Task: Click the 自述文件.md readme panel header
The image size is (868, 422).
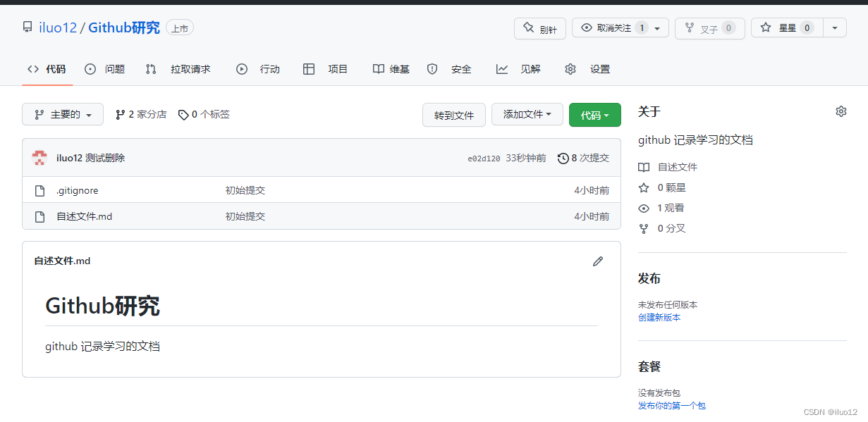Action: tap(62, 261)
